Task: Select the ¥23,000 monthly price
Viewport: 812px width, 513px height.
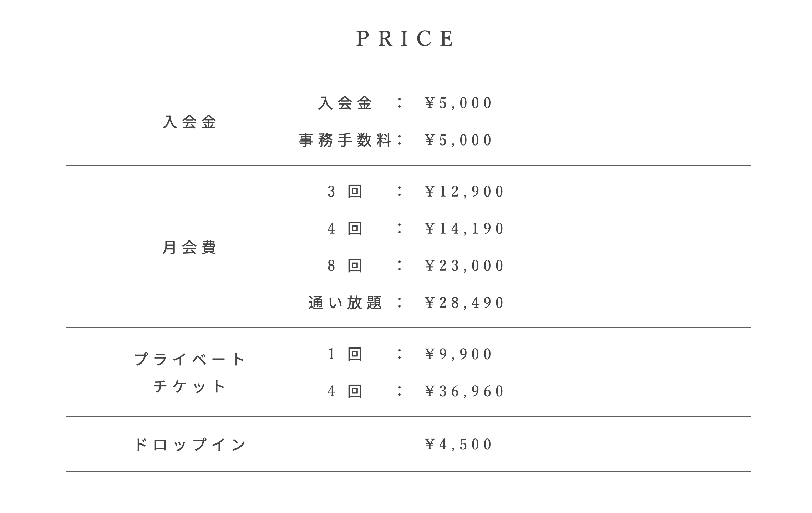Action: (464, 266)
